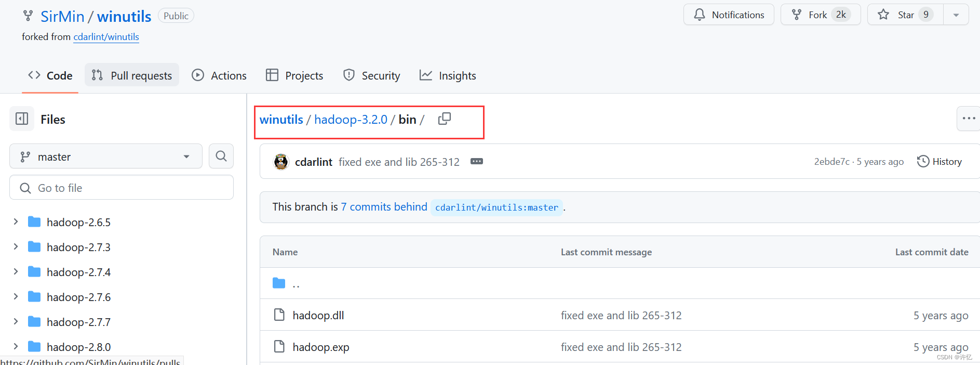Click the Star count 9 badge
The width and height of the screenshot is (980, 365).
926,15
